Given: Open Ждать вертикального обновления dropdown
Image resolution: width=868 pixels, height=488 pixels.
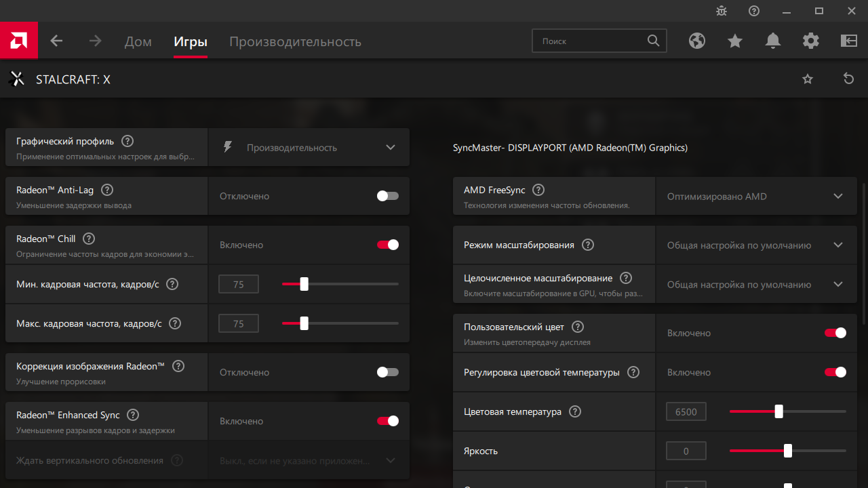Looking at the screenshot, I should [309, 460].
